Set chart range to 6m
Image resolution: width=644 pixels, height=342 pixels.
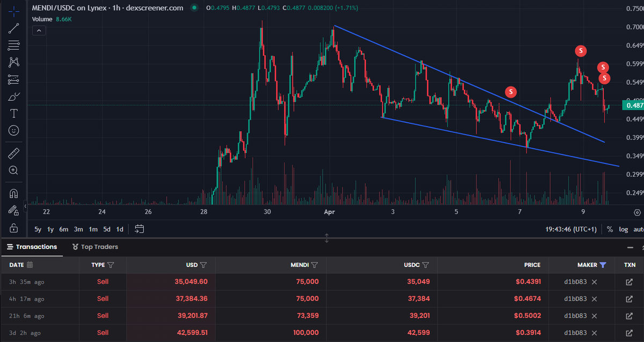click(x=64, y=229)
